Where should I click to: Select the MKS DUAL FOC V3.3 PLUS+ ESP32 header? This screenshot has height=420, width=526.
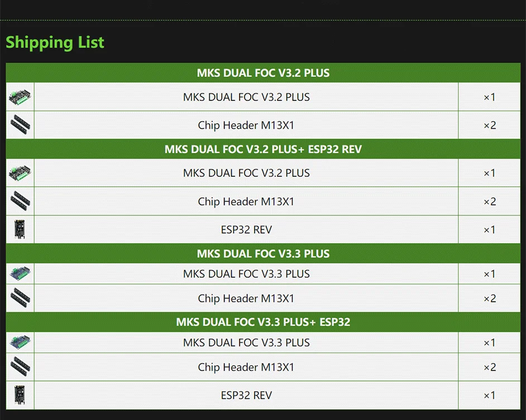pos(263,322)
